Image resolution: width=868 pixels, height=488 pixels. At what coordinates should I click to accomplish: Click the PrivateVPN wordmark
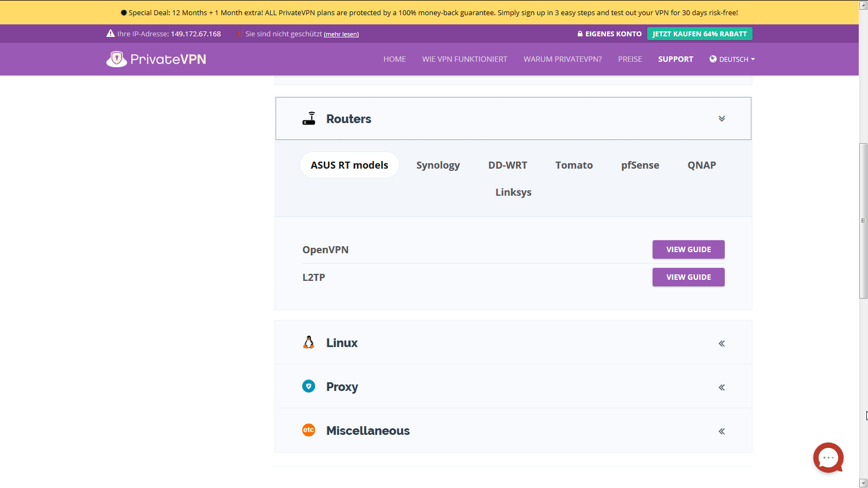[x=168, y=59]
